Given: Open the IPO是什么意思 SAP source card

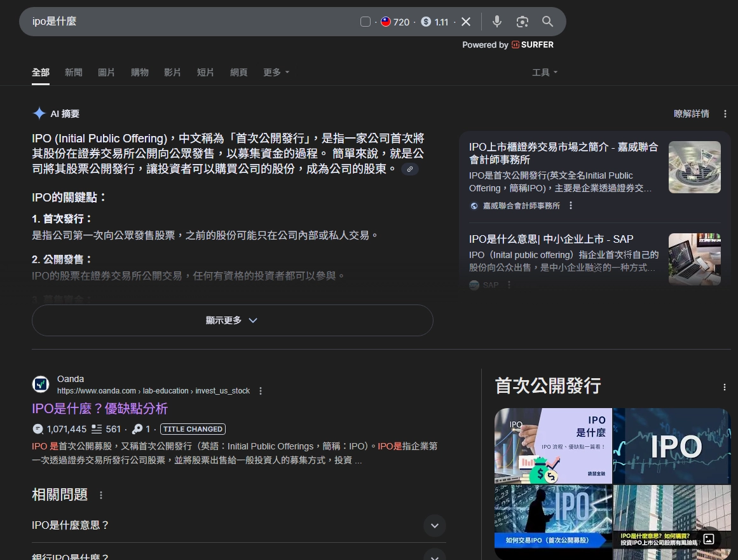Looking at the screenshot, I should pyautogui.click(x=551, y=239).
